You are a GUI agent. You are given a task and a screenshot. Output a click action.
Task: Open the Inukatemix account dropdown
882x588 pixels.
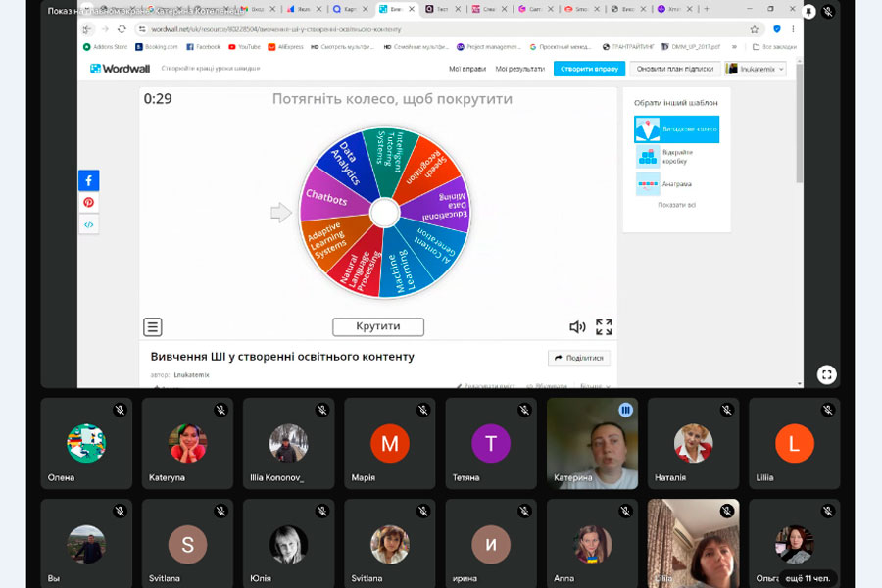[756, 69]
